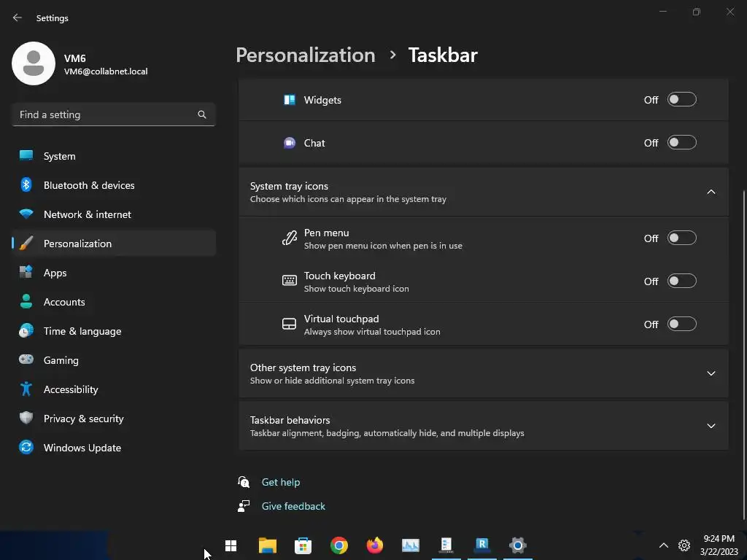Click the Virtual touchpad icon
747x560 pixels.
(x=289, y=324)
